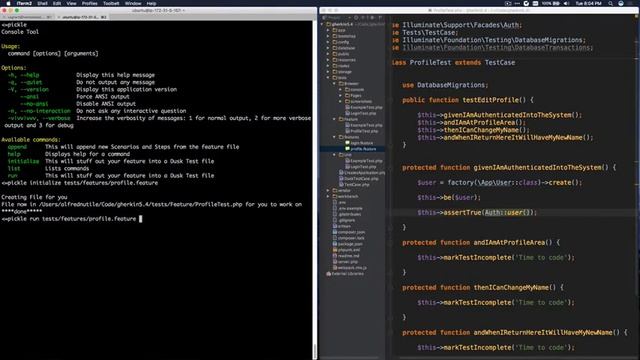Open the .gitignore file
This screenshot has width=640, height=360.
pyautogui.click(x=344, y=220)
